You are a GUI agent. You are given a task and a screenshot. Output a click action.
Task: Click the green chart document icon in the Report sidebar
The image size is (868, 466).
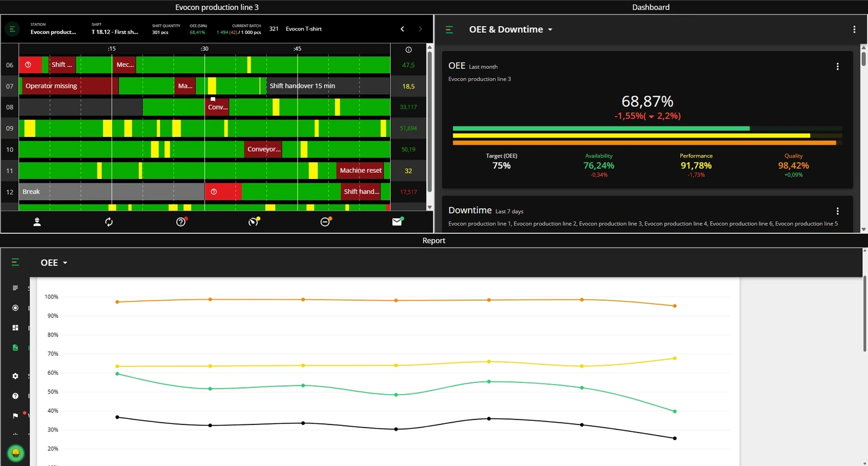tap(15, 348)
